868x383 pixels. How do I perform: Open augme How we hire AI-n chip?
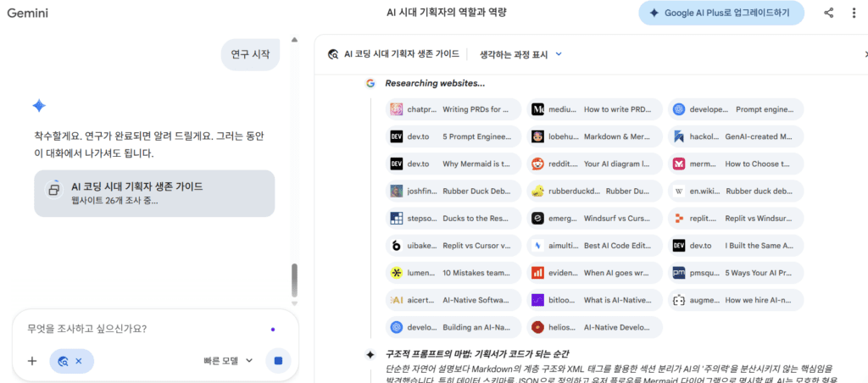(736, 299)
